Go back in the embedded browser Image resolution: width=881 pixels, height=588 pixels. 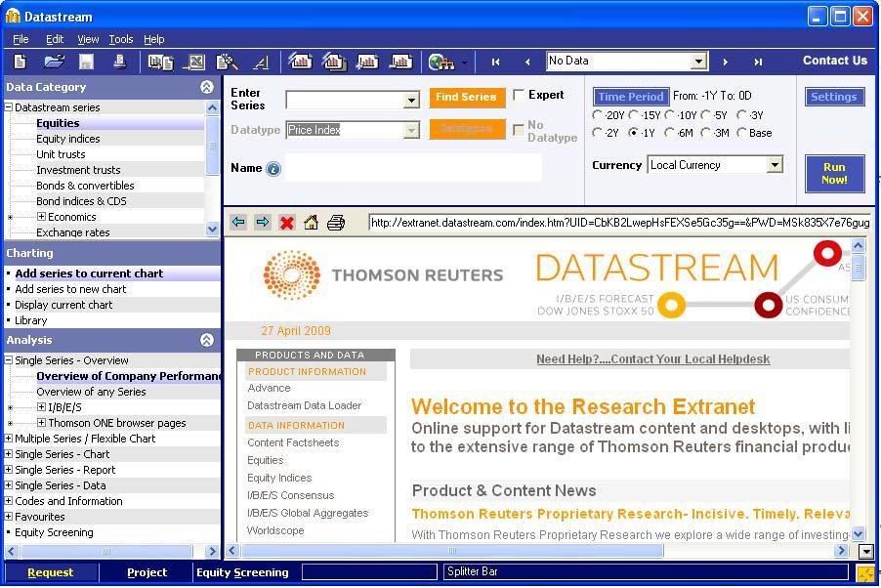coord(238,223)
